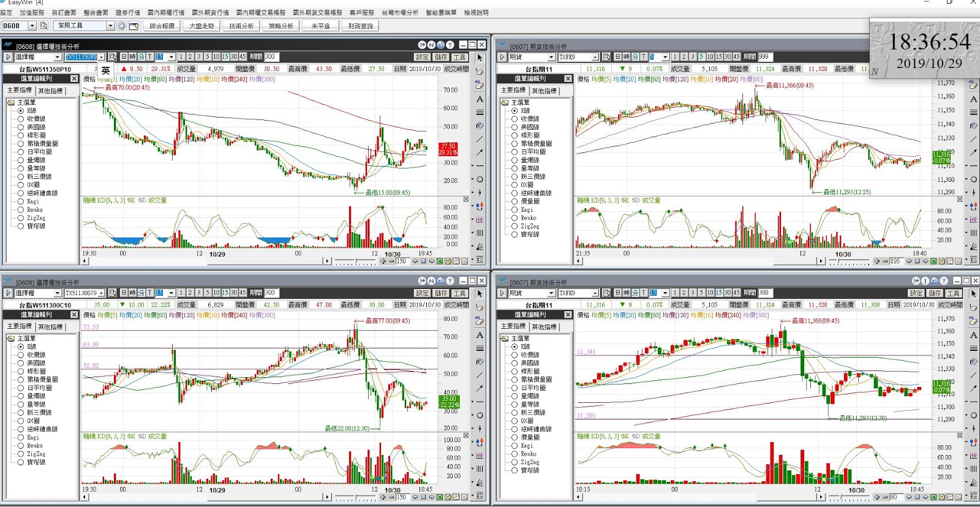
Task: Open TX51130OJ9 dropdown in bottom-left window
Action: (102, 293)
